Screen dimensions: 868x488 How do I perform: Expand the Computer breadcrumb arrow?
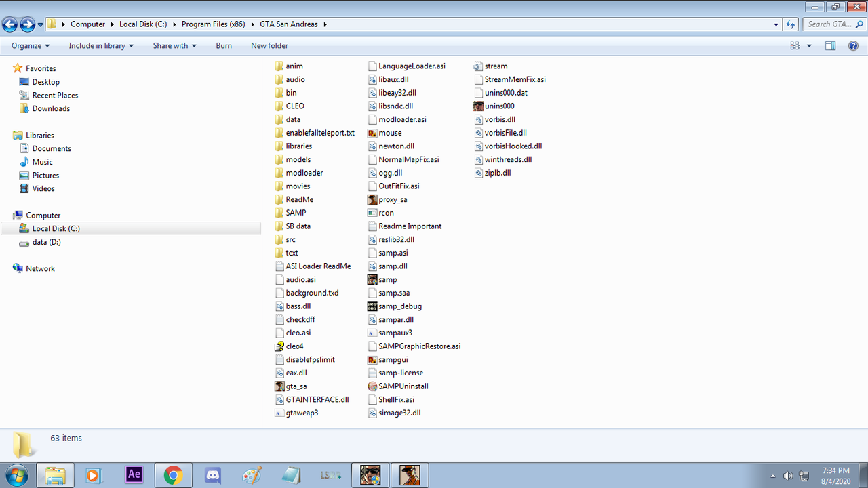111,24
